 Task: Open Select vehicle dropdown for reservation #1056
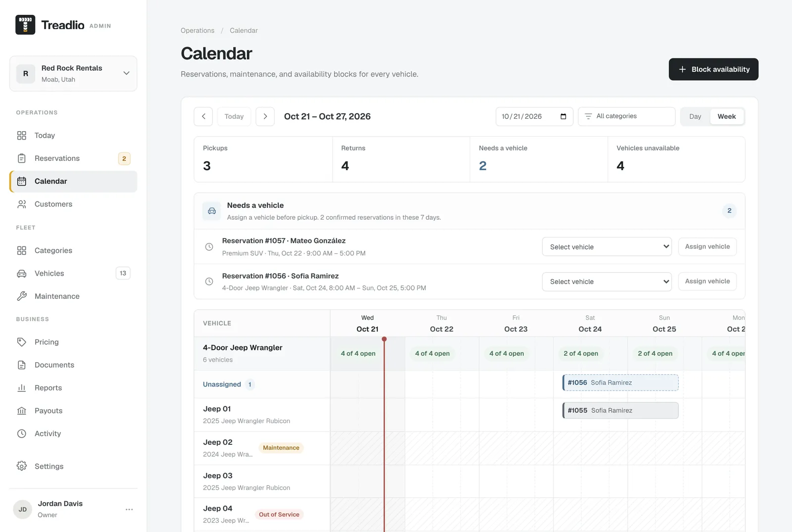pos(607,282)
